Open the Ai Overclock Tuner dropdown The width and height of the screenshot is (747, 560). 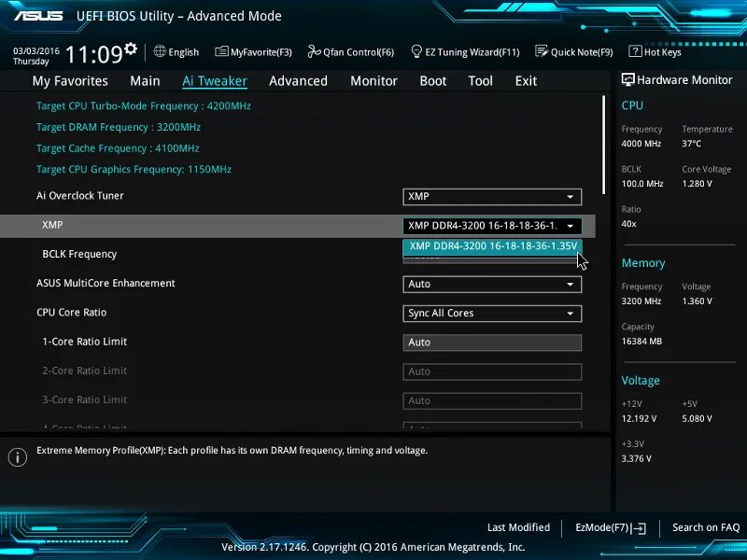[x=492, y=197]
